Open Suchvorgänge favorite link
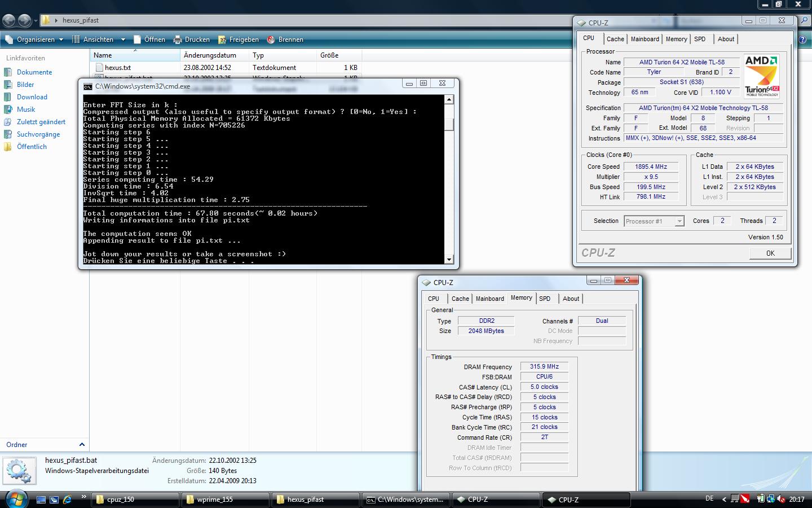 38,134
